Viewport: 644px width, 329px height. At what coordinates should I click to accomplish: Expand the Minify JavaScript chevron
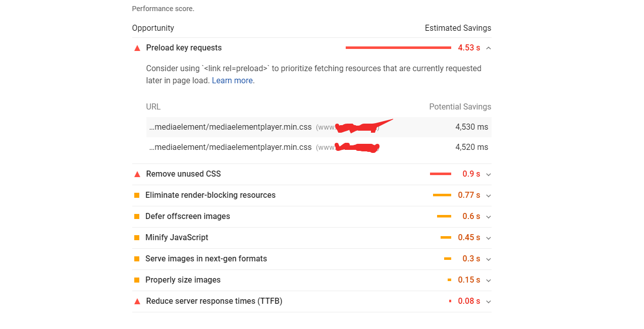[488, 238]
